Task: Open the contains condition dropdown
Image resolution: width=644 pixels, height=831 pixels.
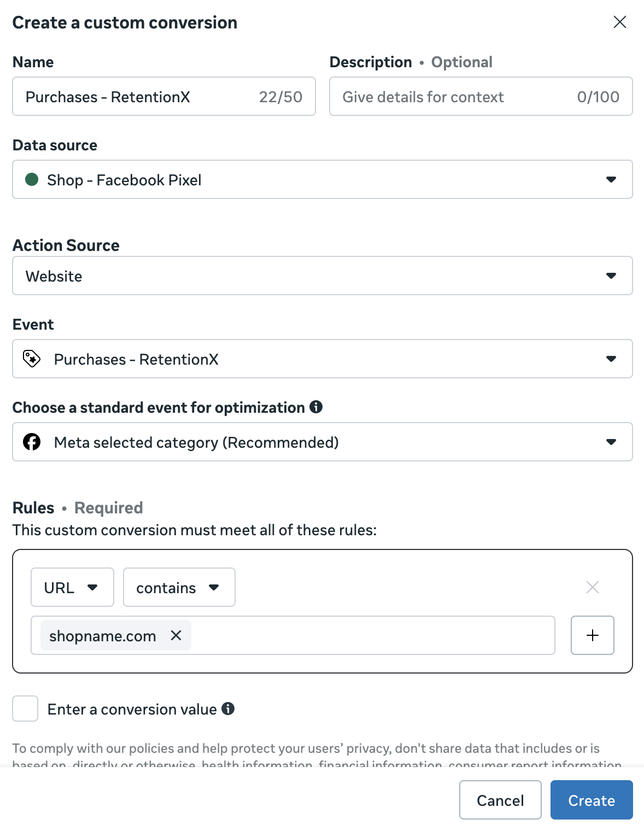Action: point(179,587)
